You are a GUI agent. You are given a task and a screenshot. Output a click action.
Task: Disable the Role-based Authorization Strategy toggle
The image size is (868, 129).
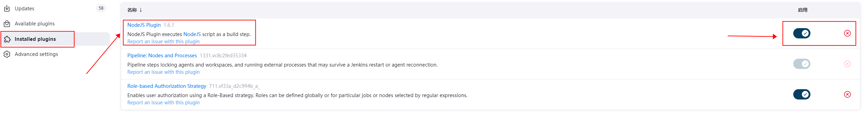coord(801,94)
